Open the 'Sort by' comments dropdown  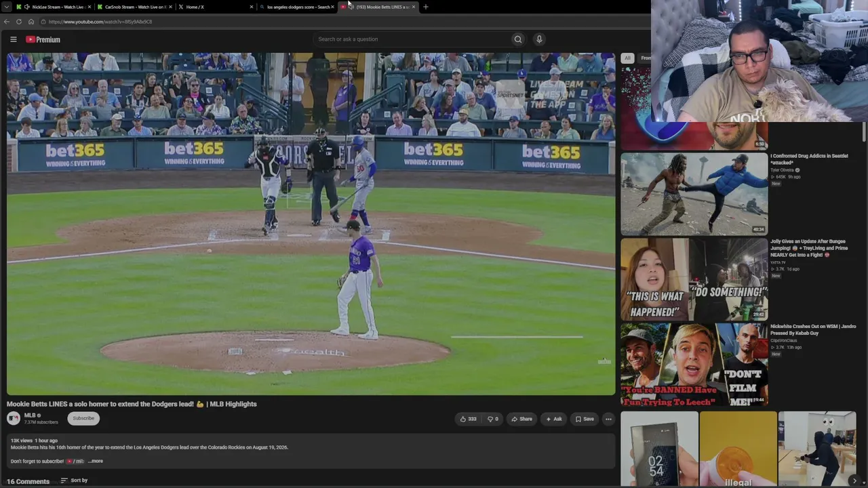(75, 481)
